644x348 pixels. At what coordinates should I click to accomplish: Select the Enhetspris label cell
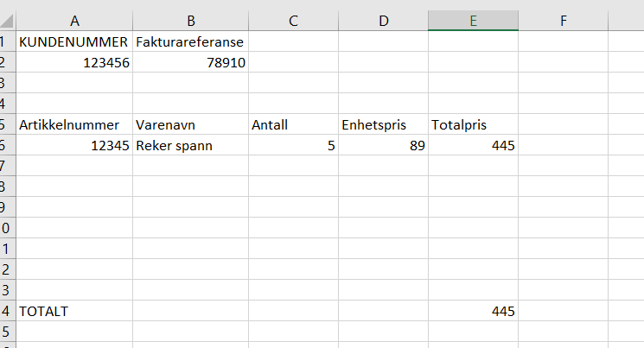click(x=382, y=124)
